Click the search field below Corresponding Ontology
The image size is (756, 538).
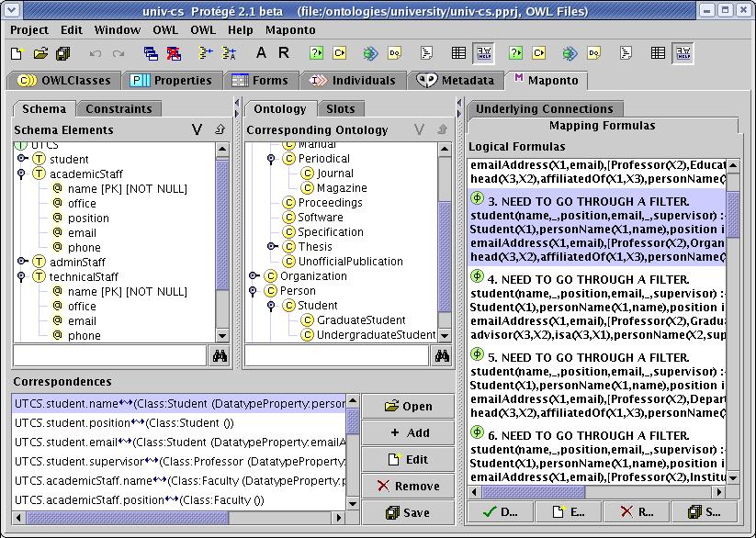[337, 356]
